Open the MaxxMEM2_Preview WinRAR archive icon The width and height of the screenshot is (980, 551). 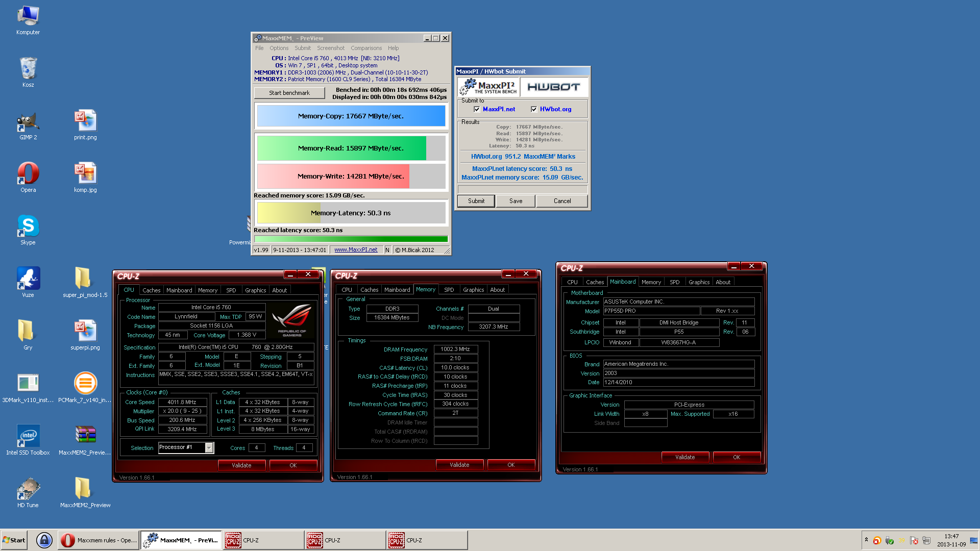tap(85, 440)
